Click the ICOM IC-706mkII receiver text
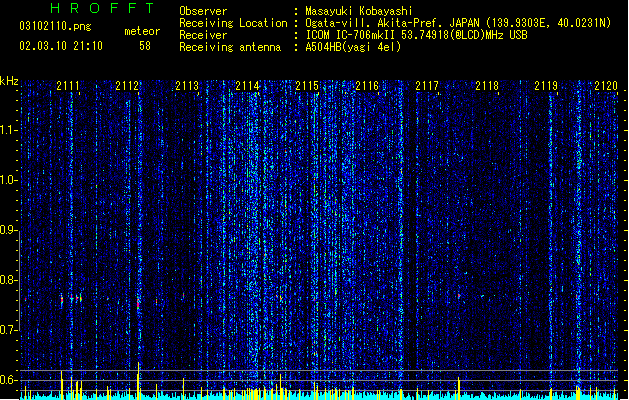629x400 pixels. [416, 35]
